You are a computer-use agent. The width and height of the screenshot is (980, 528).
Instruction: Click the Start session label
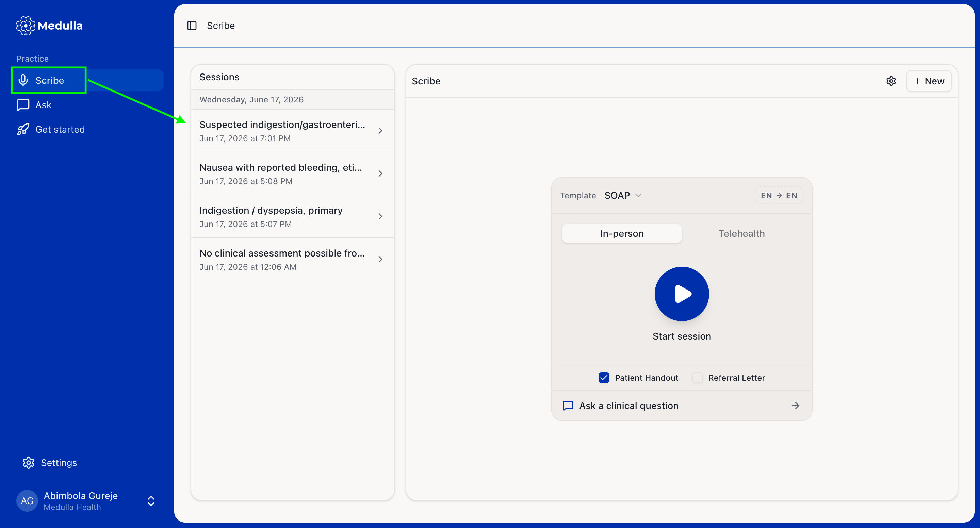(681, 336)
